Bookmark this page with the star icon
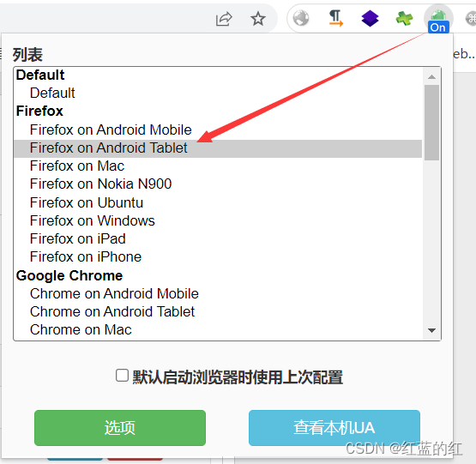This screenshot has width=476, height=464. (258, 19)
